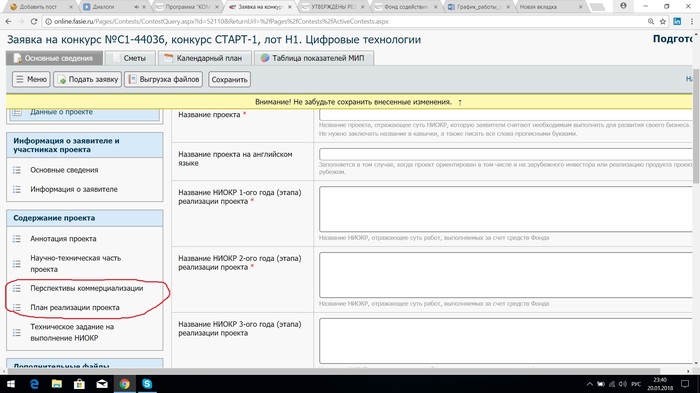Switch to Календарный план tab

(x=204, y=58)
